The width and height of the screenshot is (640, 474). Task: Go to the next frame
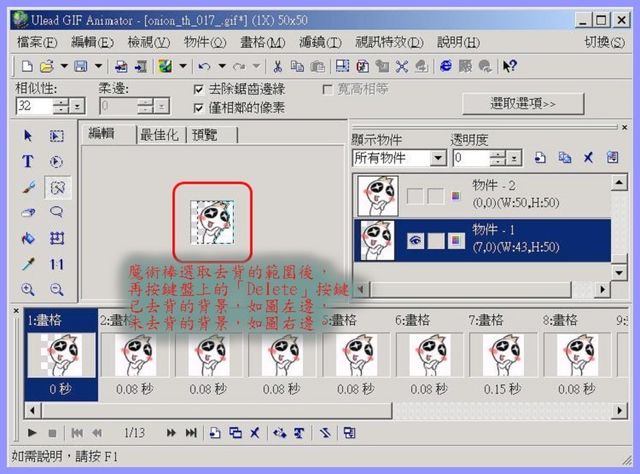(171, 433)
